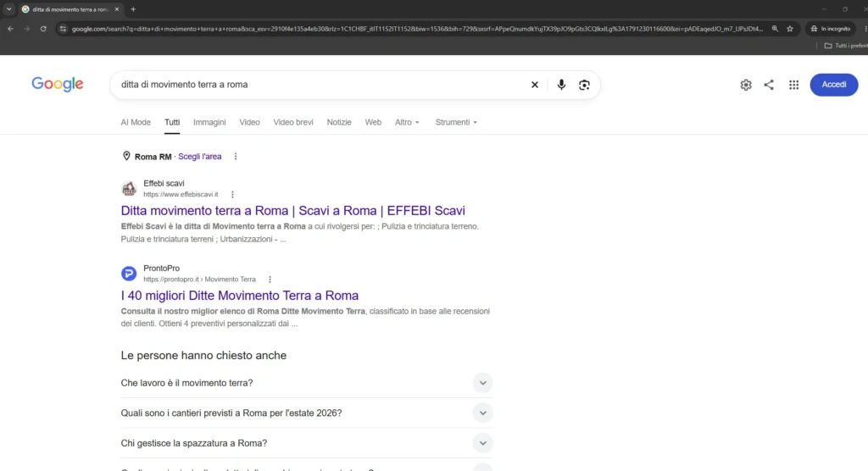Image resolution: width=868 pixels, height=471 pixels.
Task: Open three-dot menu for Effebi scavi result
Action: (232, 194)
